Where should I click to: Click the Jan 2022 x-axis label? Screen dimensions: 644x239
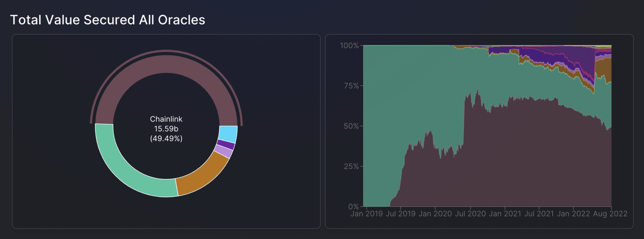[x=573, y=214]
